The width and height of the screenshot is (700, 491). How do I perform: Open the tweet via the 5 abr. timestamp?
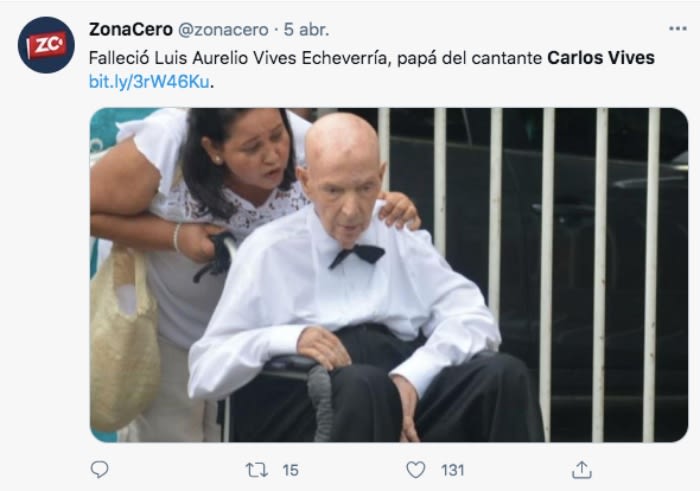(x=306, y=29)
